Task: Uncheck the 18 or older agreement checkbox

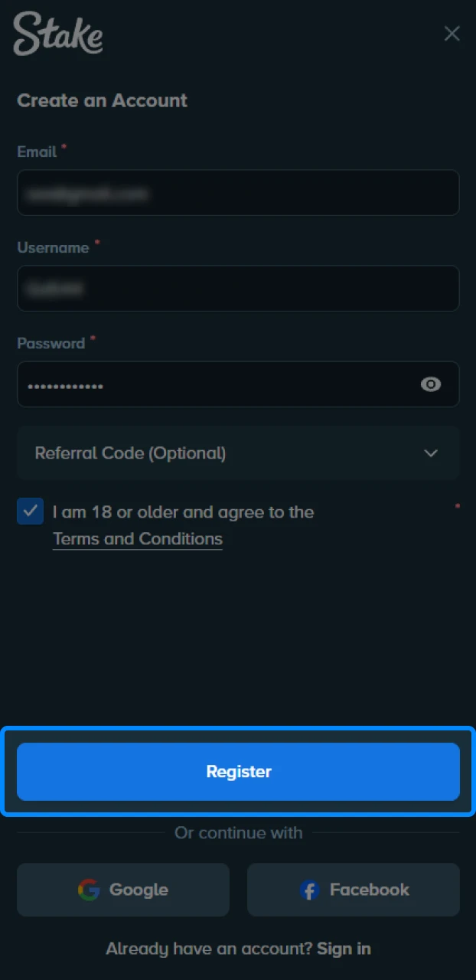Action: 30,511
